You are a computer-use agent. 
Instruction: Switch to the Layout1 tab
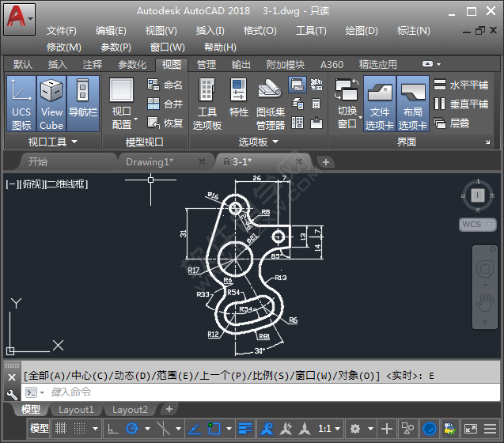pos(76,410)
